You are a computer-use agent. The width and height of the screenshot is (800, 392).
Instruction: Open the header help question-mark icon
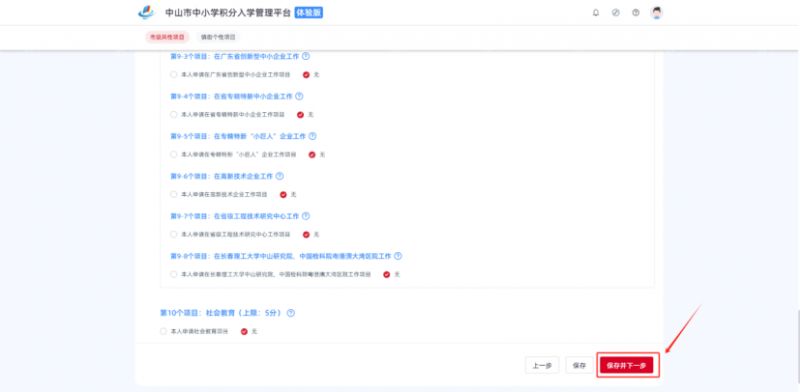pos(636,13)
